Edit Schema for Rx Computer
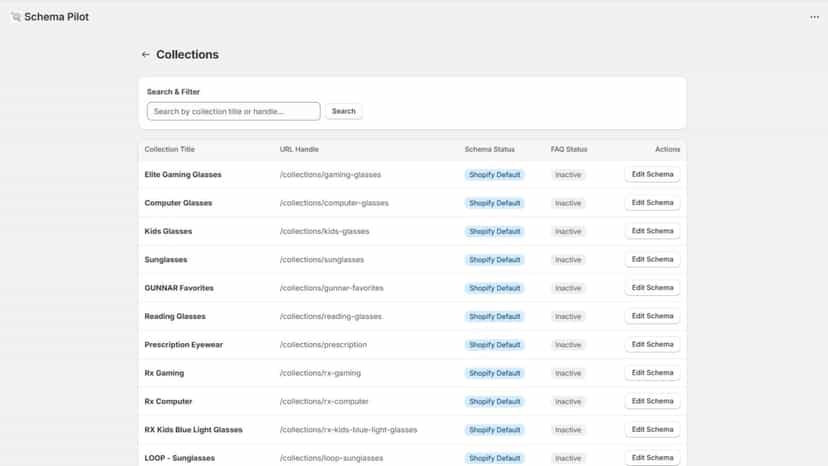 [652, 401]
